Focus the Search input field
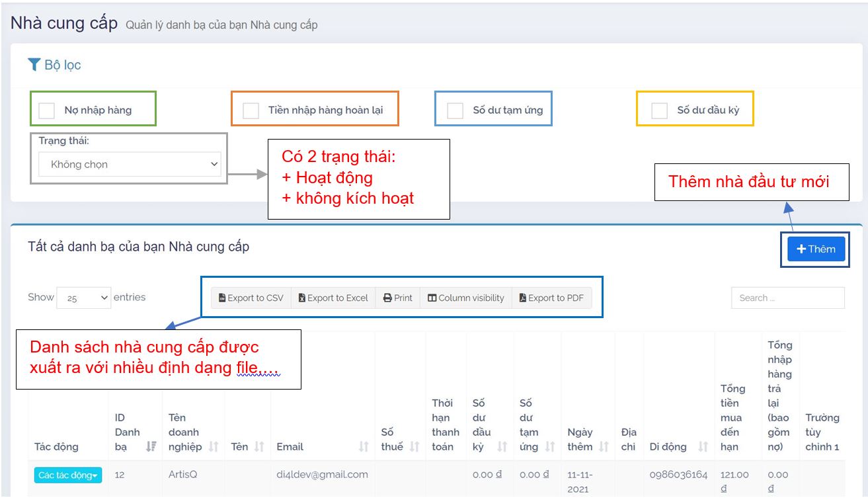The width and height of the screenshot is (868, 500). [x=787, y=298]
